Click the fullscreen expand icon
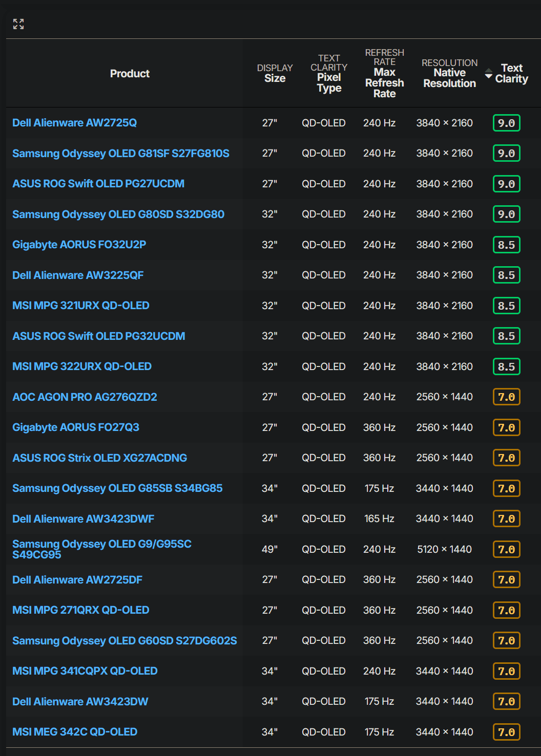This screenshot has height=756, width=541. (18, 24)
